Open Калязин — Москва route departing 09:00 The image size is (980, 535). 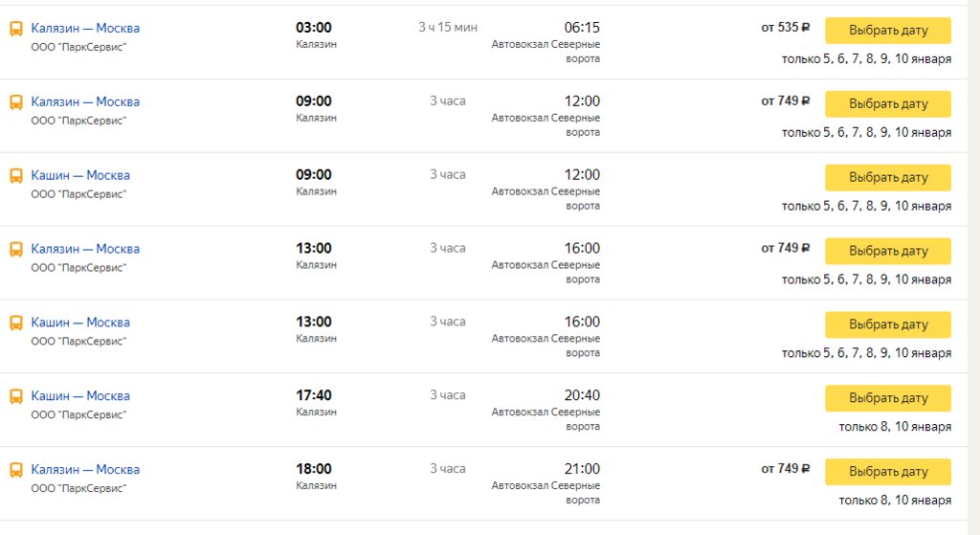pos(85,102)
